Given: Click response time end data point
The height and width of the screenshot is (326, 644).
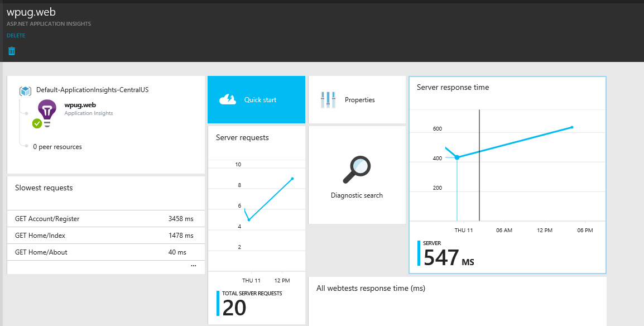Looking at the screenshot, I should (572, 127).
